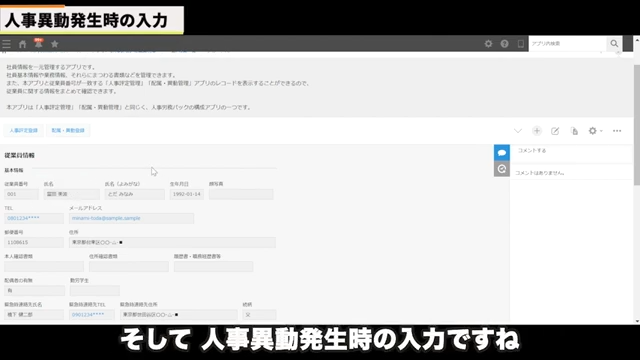Go to the portal home icon
The height and width of the screenshot is (360, 640).
click(22, 44)
